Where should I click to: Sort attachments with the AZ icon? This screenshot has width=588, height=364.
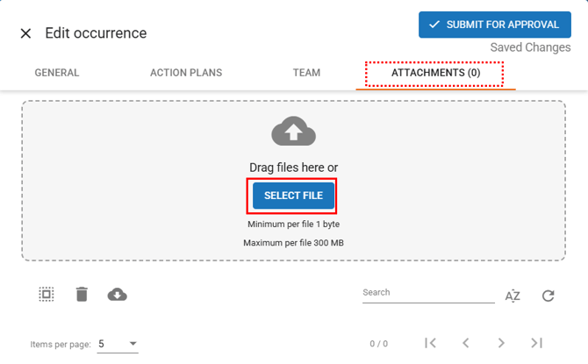[513, 296]
